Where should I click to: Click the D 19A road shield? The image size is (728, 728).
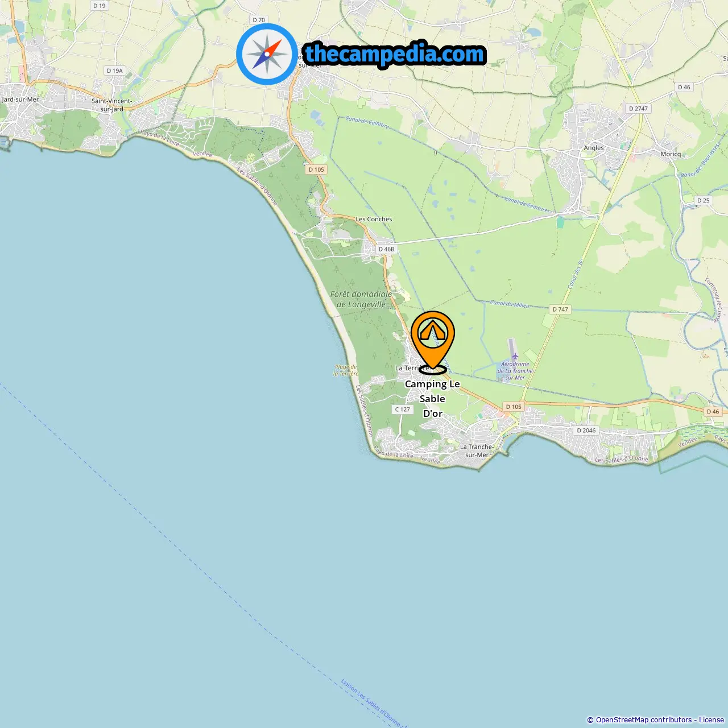point(114,71)
